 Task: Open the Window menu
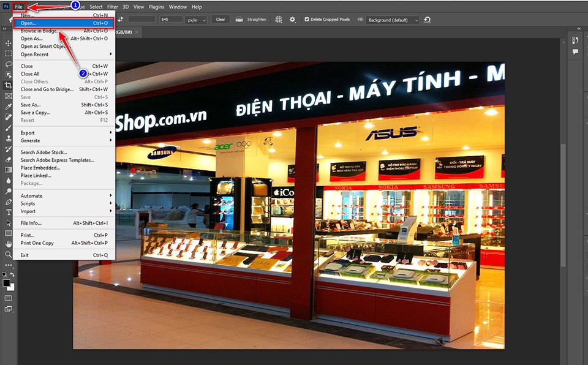coord(178,7)
